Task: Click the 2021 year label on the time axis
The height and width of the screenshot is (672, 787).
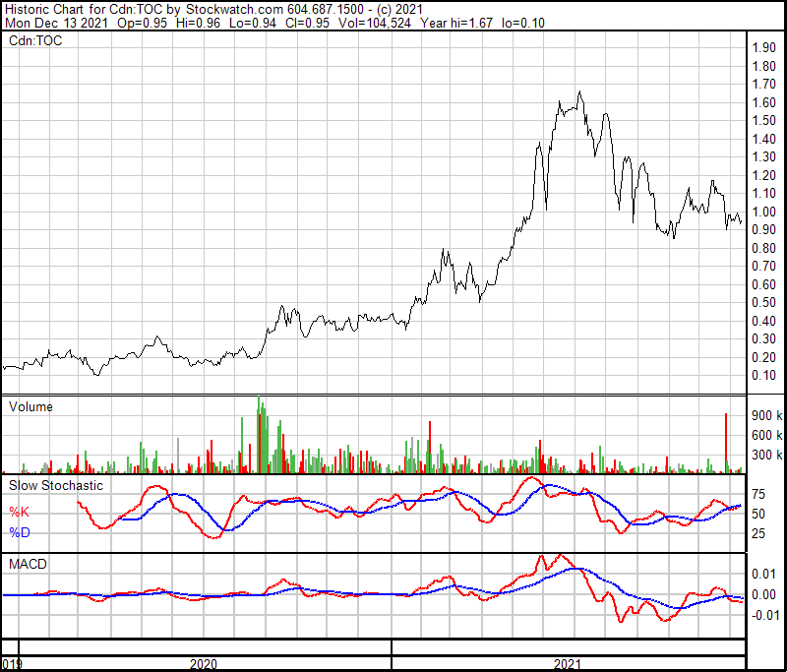Action: (568, 664)
